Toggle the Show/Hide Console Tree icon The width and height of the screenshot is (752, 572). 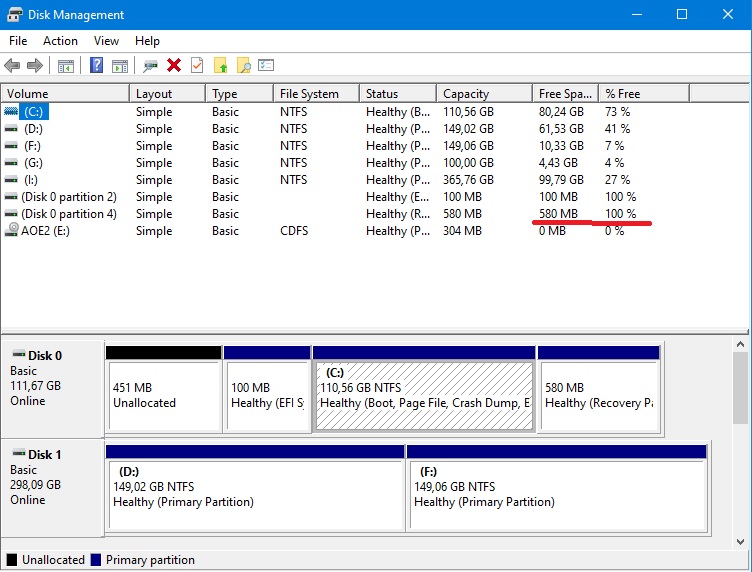click(x=66, y=66)
